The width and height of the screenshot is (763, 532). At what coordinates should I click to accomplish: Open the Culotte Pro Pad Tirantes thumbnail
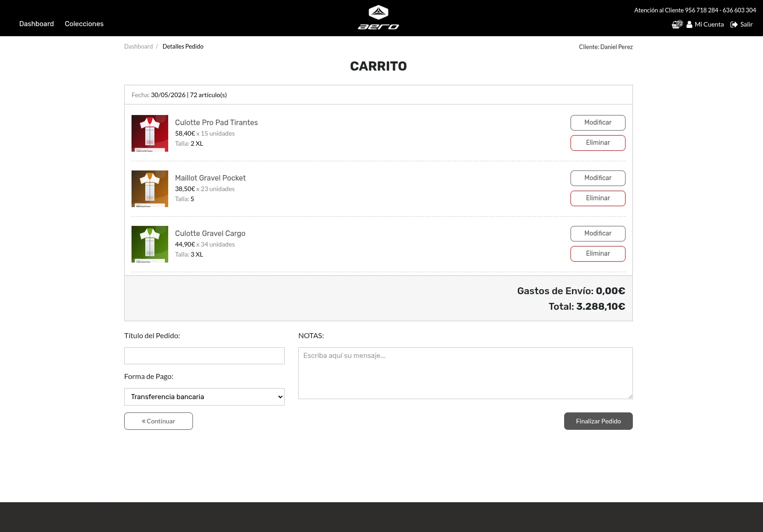pos(150,133)
